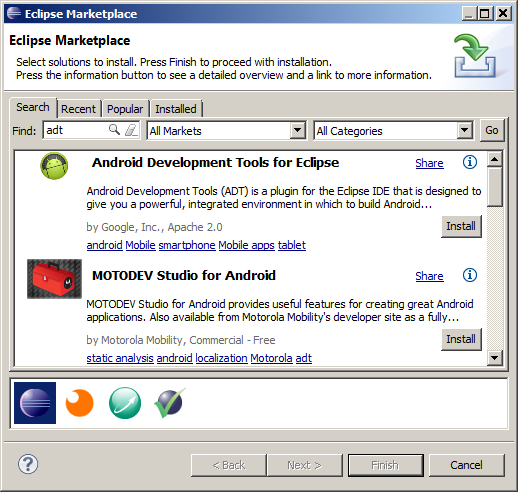Click Share link for Android Development Tools
This screenshot has height=492, width=518.
coord(429,163)
